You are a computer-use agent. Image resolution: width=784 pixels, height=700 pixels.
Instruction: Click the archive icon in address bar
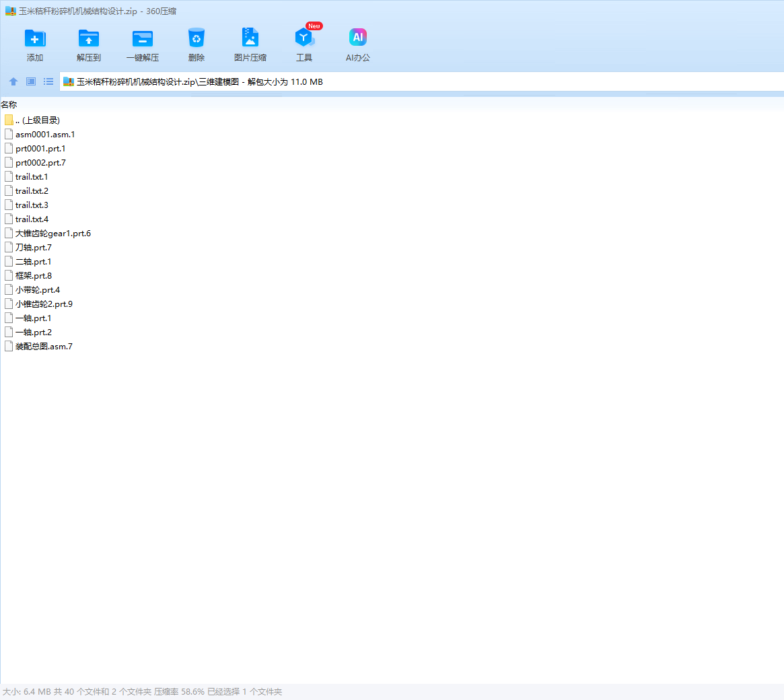coord(69,81)
